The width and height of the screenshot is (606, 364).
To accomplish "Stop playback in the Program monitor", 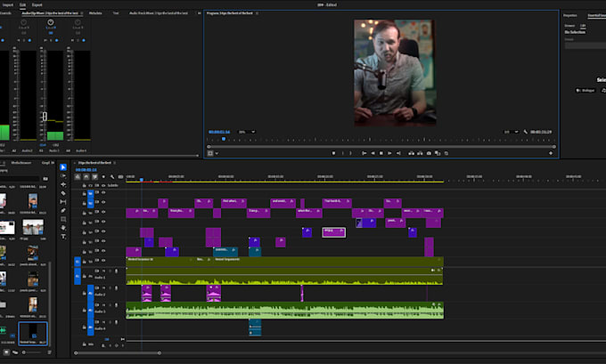I will (x=381, y=153).
